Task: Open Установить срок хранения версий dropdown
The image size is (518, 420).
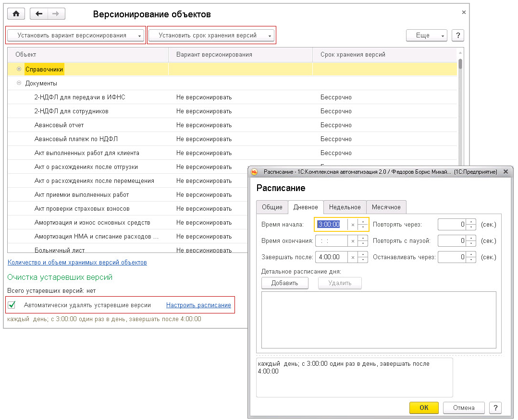Action: click(x=211, y=36)
